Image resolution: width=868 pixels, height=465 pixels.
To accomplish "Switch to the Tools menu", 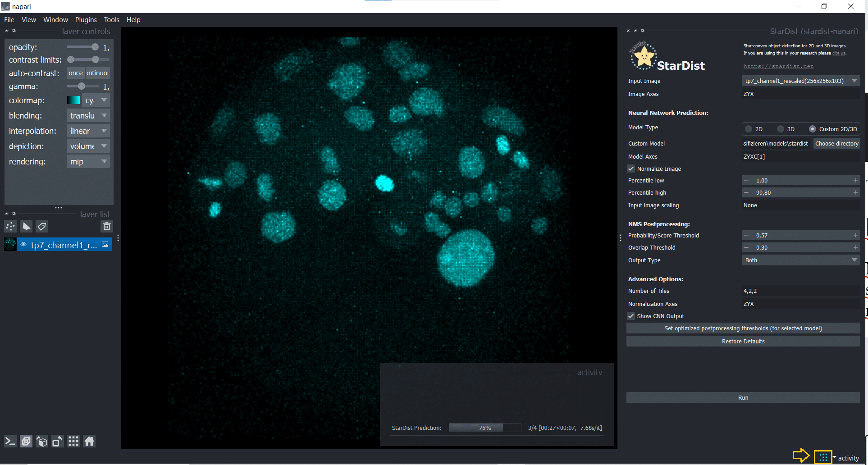I will point(111,19).
